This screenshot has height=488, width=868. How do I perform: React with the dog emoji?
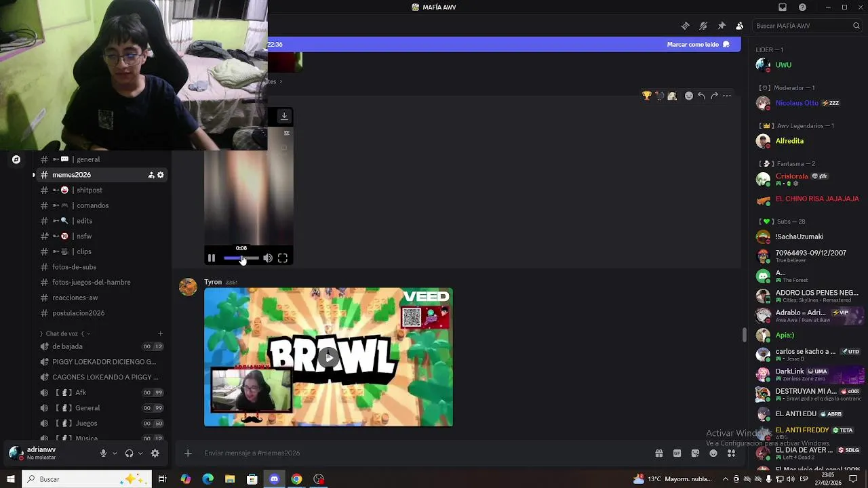click(672, 96)
